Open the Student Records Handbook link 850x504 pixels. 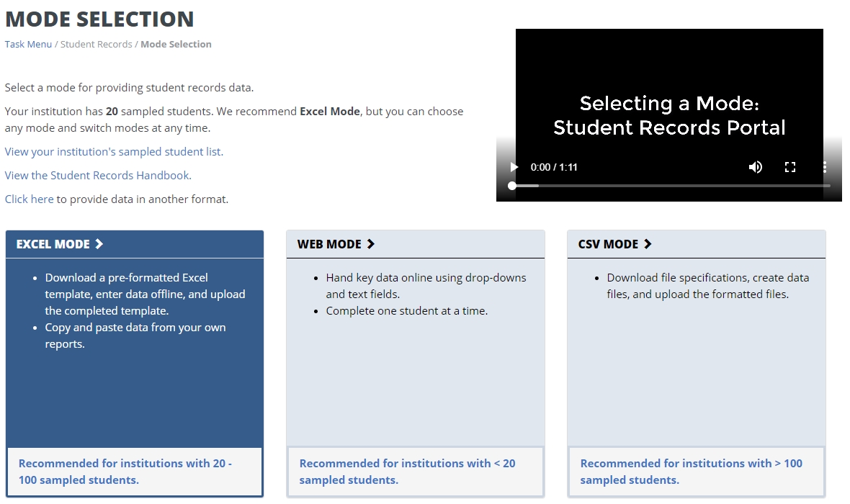[98, 176]
